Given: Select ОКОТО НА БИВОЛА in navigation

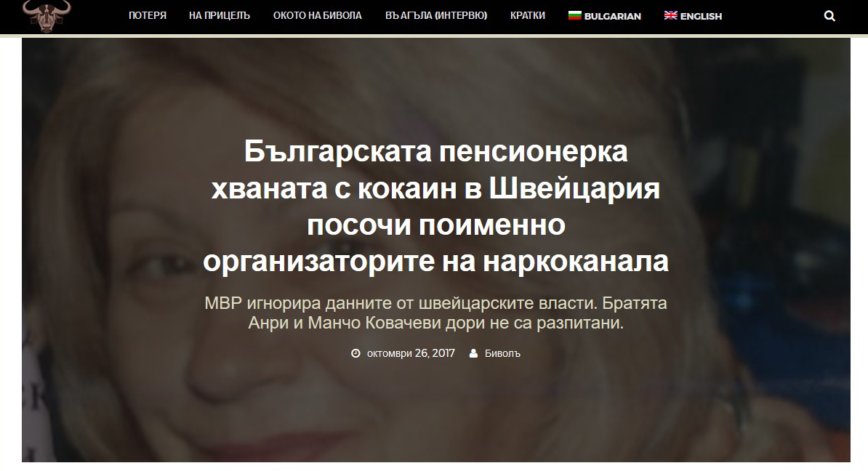Looking at the screenshot, I should click(317, 15).
